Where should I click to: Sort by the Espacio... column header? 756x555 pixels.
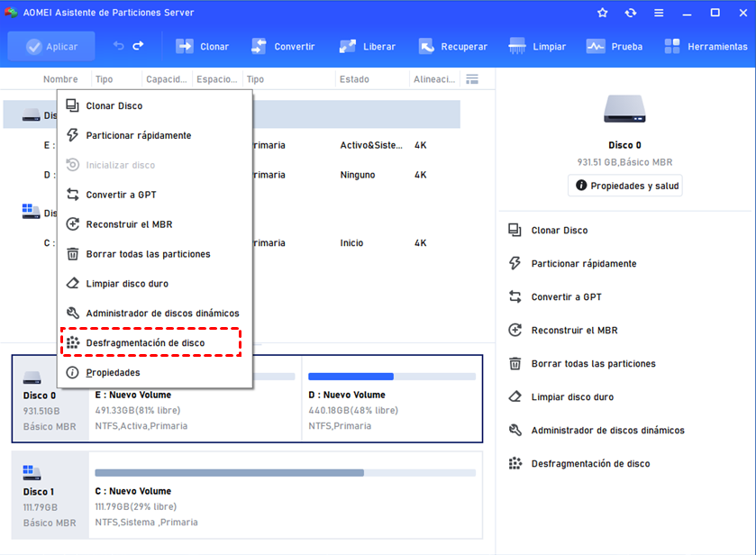[216, 79]
